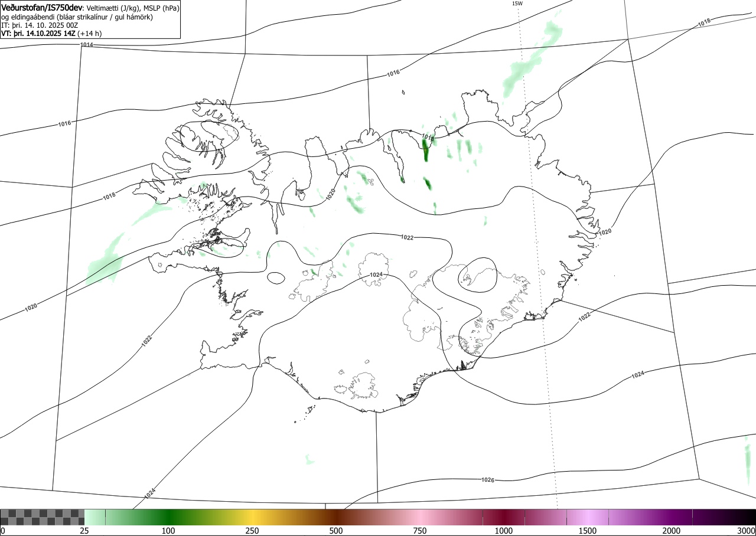Pick the light pink color bar segment above 750
756x536 pixels.
[420, 517]
